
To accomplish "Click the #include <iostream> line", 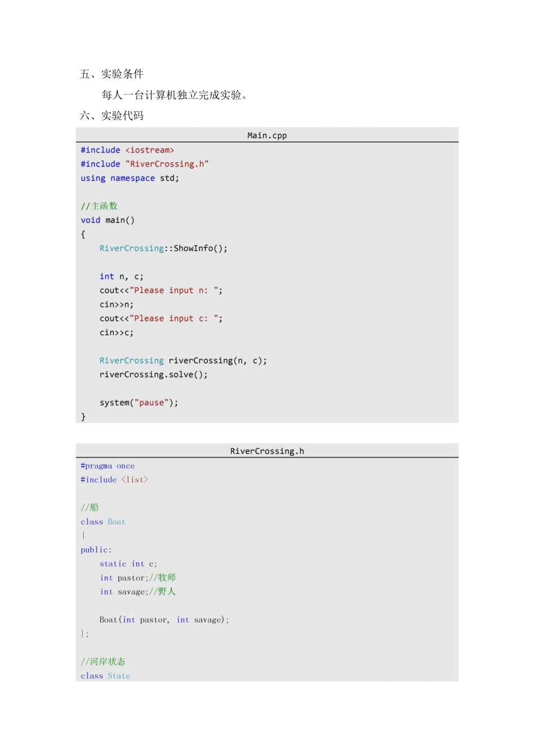I will [x=128, y=150].
